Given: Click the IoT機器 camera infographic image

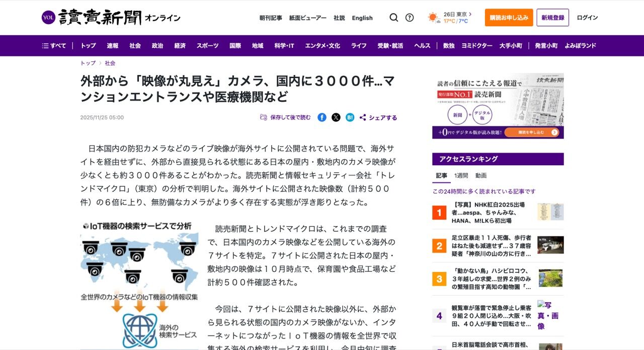Looking at the screenshot, I should pos(139,286).
